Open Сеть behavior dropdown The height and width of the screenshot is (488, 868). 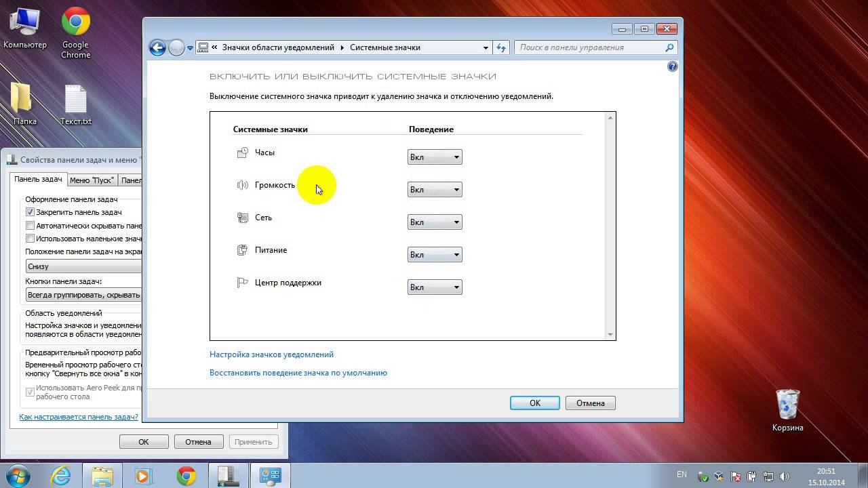[435, 222]
